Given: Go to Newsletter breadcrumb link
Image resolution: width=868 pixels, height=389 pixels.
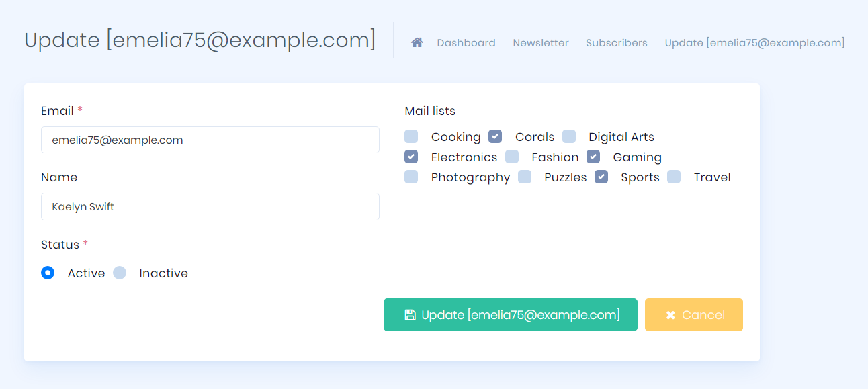Looking at the screenshot, I should coord(541,43).
